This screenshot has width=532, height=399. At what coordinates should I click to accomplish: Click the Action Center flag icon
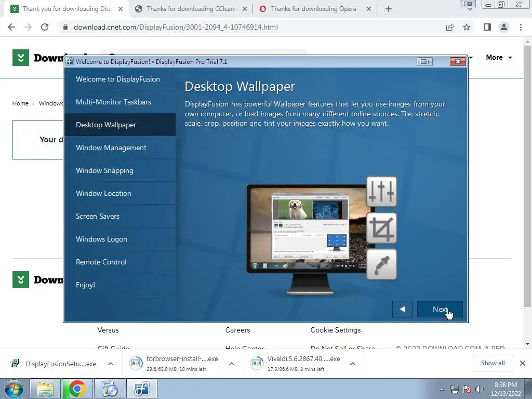(467, 389)
